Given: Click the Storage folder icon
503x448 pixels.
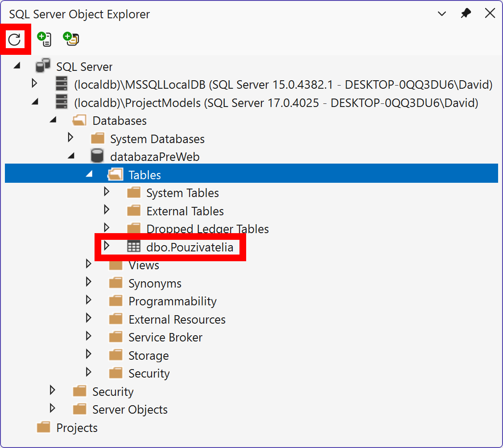Looking at the screenshot, I should pos(116,355).
